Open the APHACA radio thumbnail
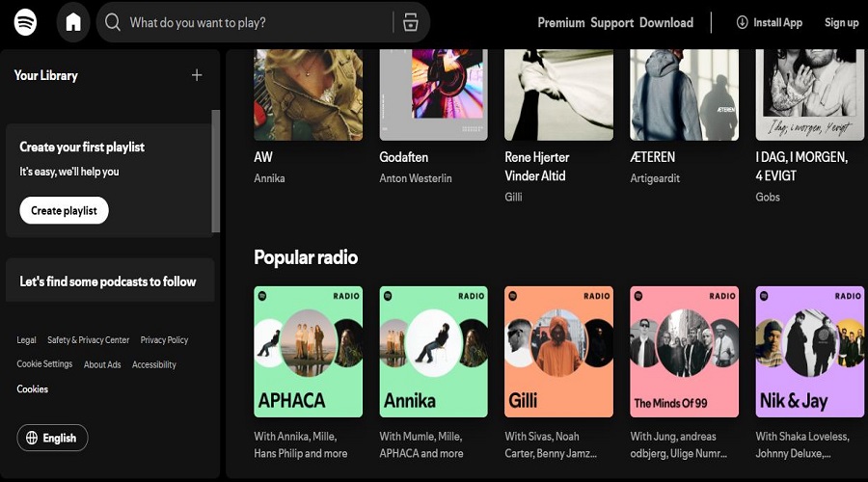 point(308,351)
